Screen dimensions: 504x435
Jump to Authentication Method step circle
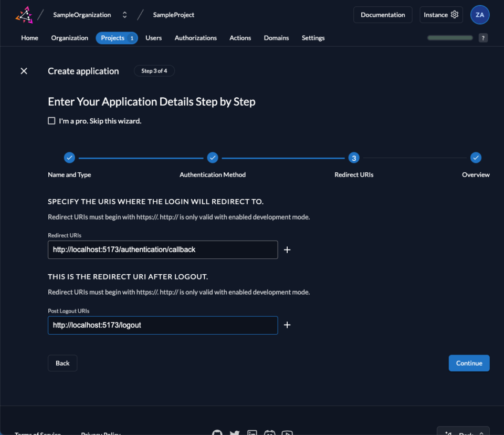[213, 158]
